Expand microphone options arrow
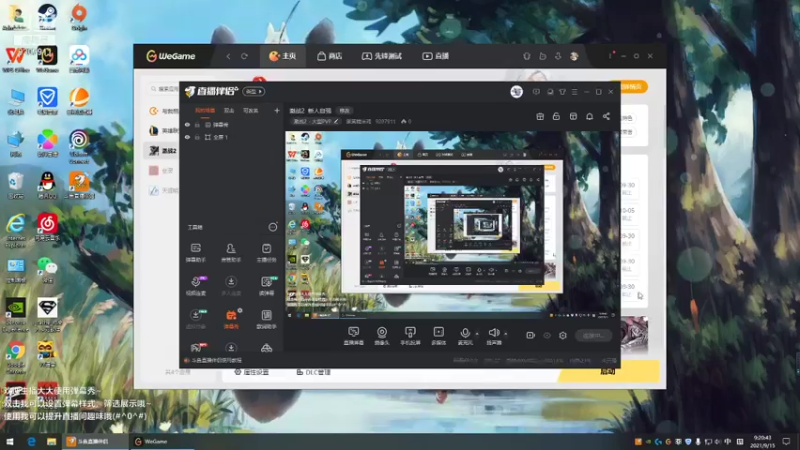The image size is (800, 450). tap(477, 334)
